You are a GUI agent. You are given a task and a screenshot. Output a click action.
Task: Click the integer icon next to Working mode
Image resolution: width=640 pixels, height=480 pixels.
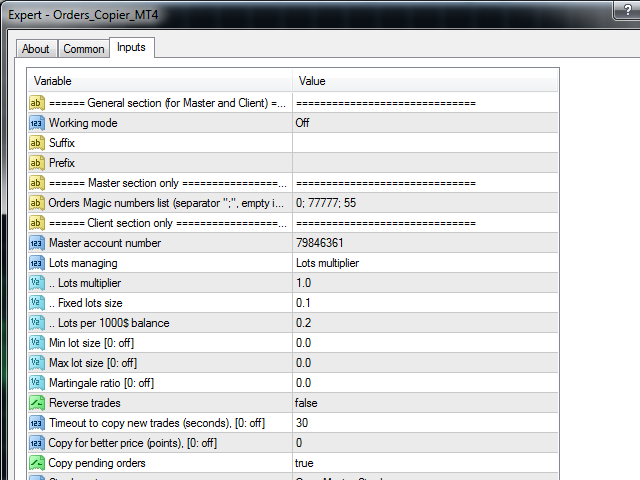tap(37, 123)
